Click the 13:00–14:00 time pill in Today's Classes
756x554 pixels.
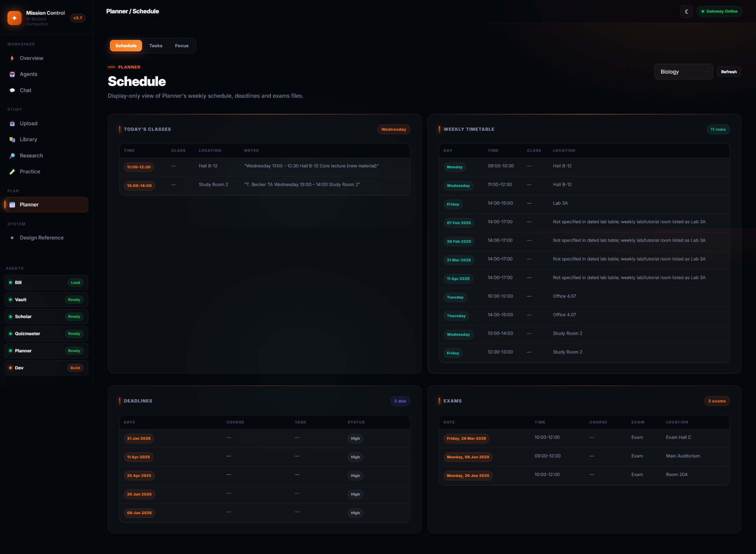point(139,185)
